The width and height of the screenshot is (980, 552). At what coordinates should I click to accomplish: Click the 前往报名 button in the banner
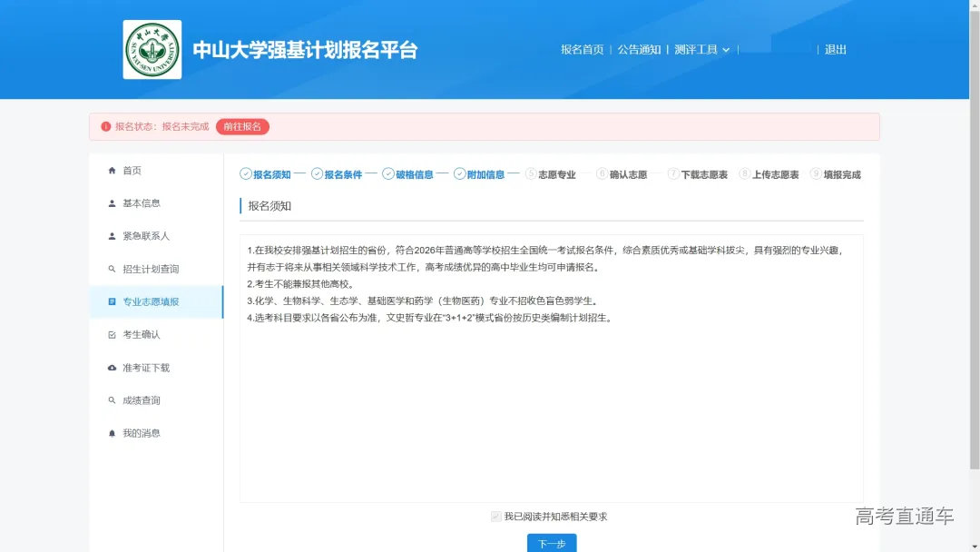pos(242,126)
